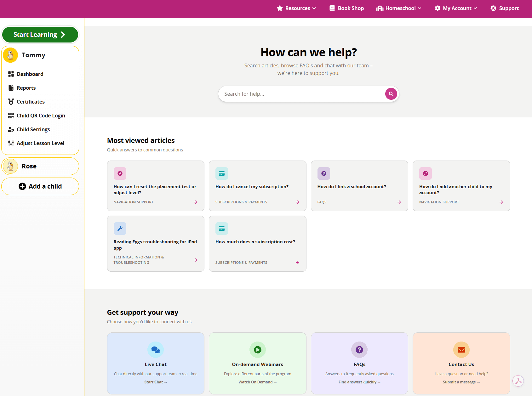
Task: Click the card icon on subscription cost article
Action: [222, 229]
